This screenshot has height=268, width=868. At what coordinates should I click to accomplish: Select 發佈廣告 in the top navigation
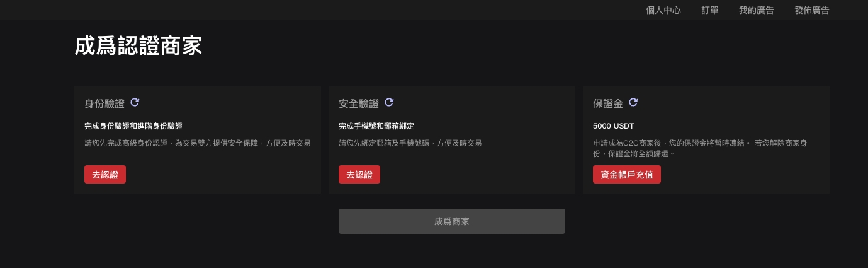coord(812,10)
